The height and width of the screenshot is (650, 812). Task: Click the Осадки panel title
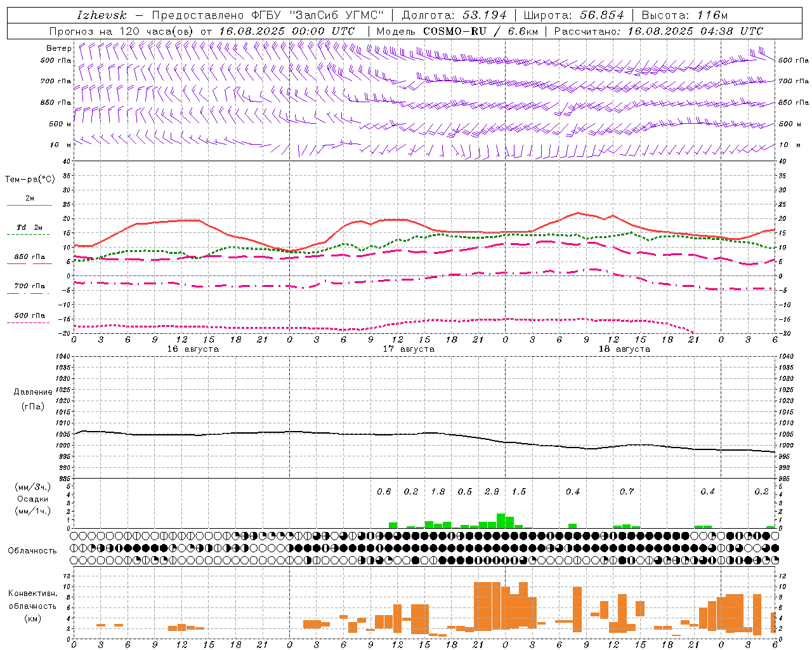(x=32, y=499)
